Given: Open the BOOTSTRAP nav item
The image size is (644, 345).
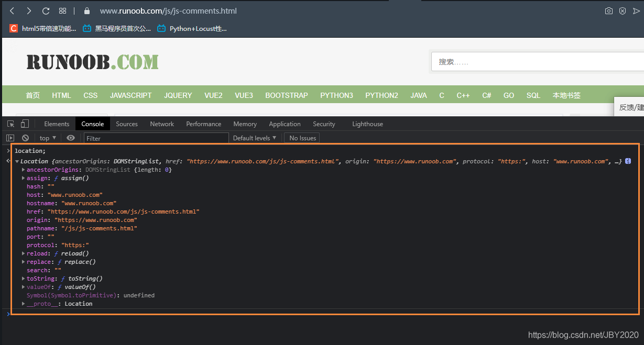Looking at the screenshot, I should point(287,95).
